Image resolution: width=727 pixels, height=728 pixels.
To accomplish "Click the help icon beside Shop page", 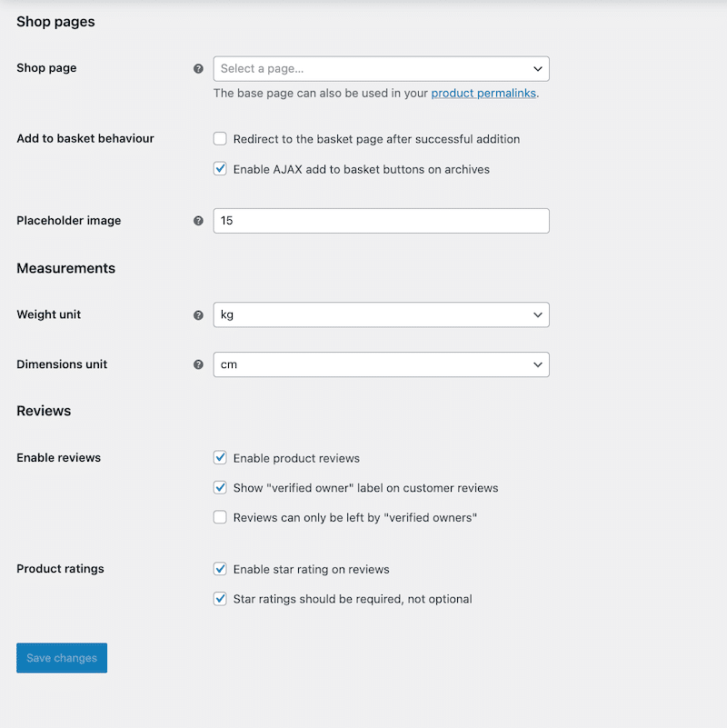I will pos(198,68).
